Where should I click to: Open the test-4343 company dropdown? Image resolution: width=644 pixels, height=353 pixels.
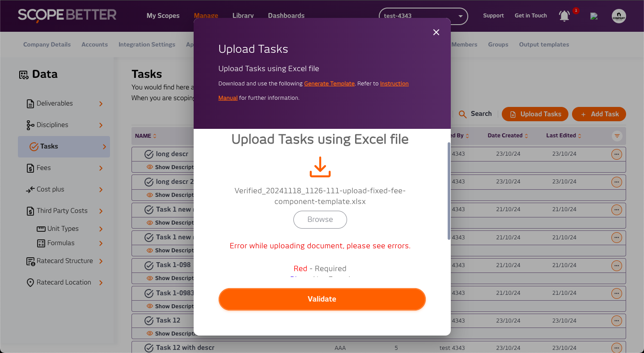(x=423, y=16)
